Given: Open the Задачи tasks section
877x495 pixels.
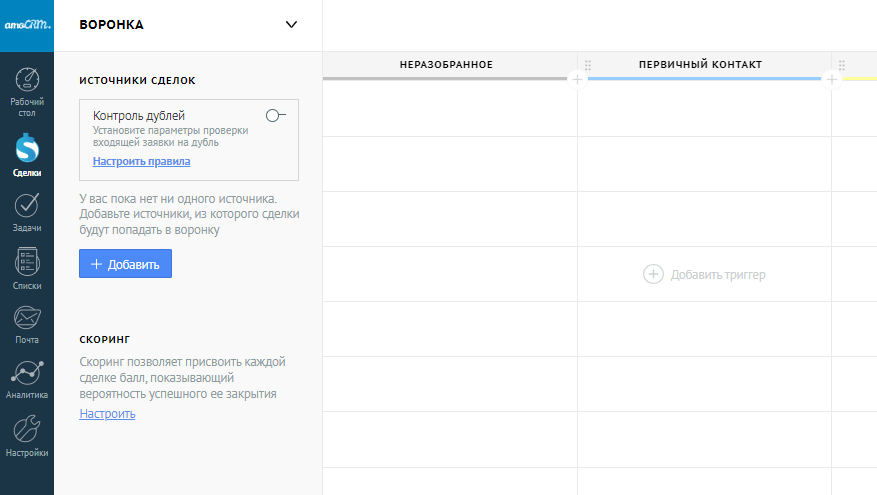Looking at the screenshot, I should click(27, 212).
